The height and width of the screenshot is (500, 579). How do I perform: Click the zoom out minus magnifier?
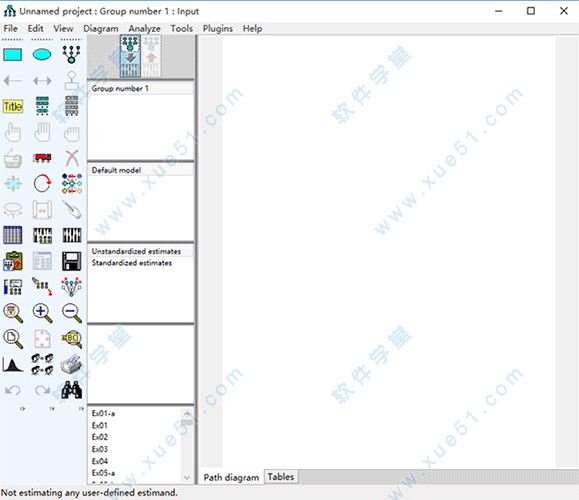(x=72, y=313)
